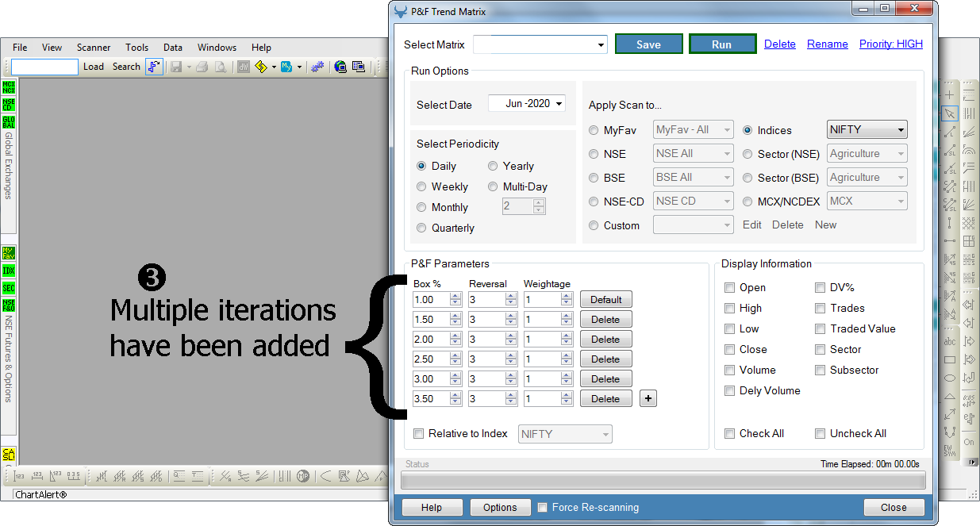The height and width of the screenshot is (526, 980).
Task: Click the save floppy disk toolbar icon
Action: coord(176,67)
